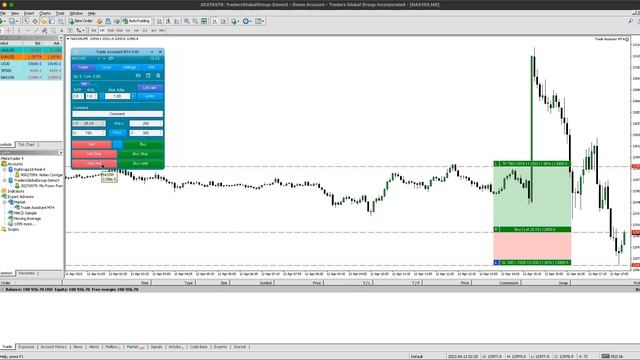Zoom in on the chart
This screenshot has width=640, height=360.
click(x=186, y=21)
